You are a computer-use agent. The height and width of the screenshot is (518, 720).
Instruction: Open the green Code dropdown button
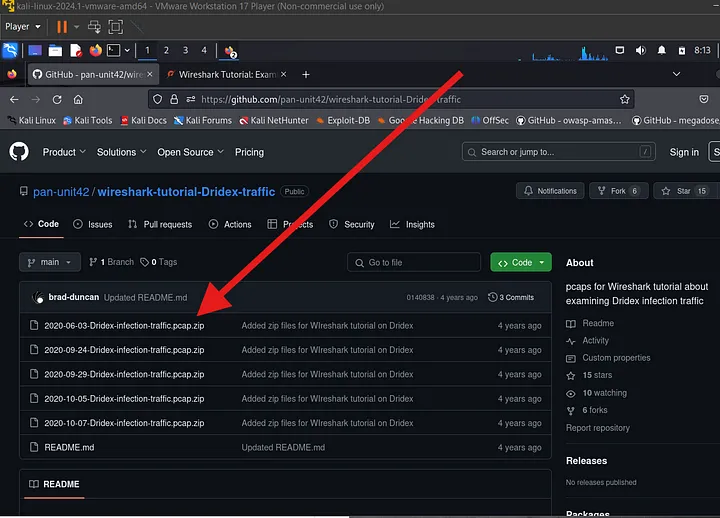click(x=521, y=262)
